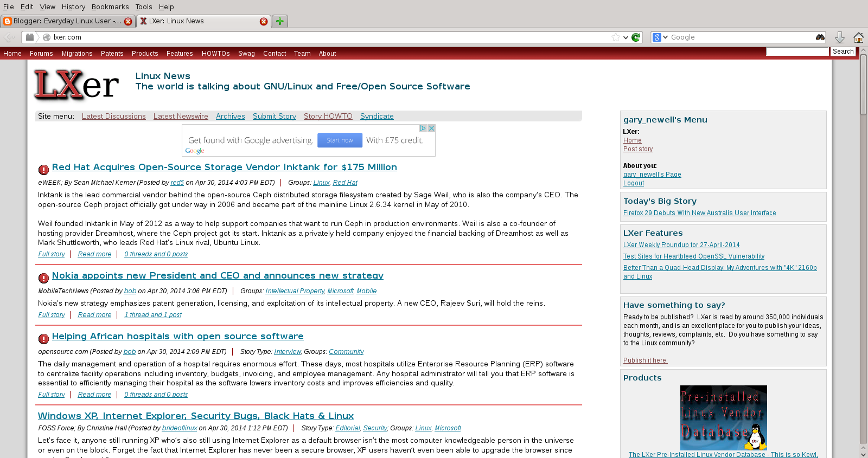Click the Pre-installed Linux Vendor Database thumbnail
Screen dimensions: 868x458
click(724, 418)
